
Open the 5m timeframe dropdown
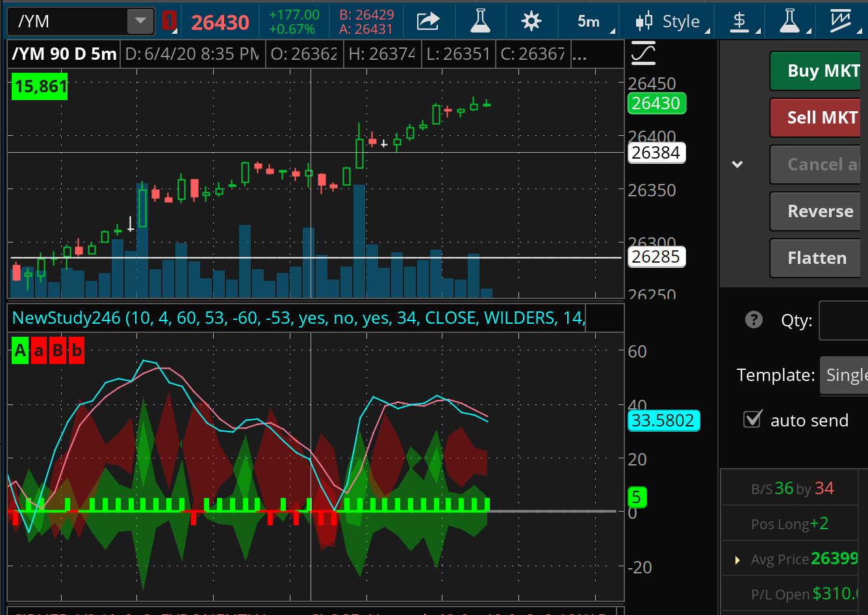click(594, 21)
